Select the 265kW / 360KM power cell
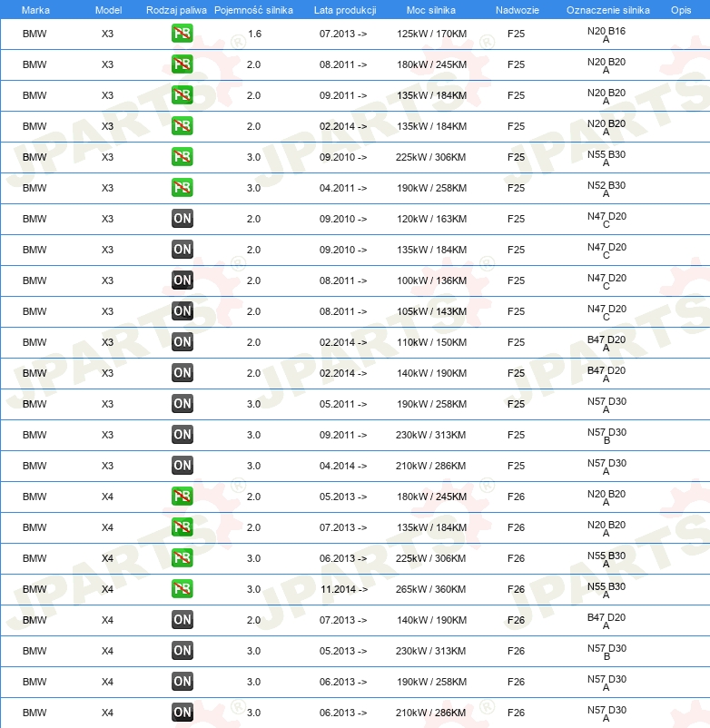 pos(430,590)
